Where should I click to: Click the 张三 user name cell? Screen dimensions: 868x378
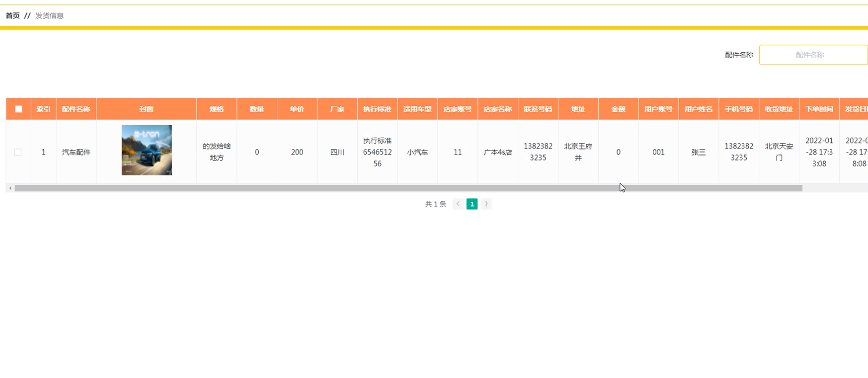[x=699, y=152]
